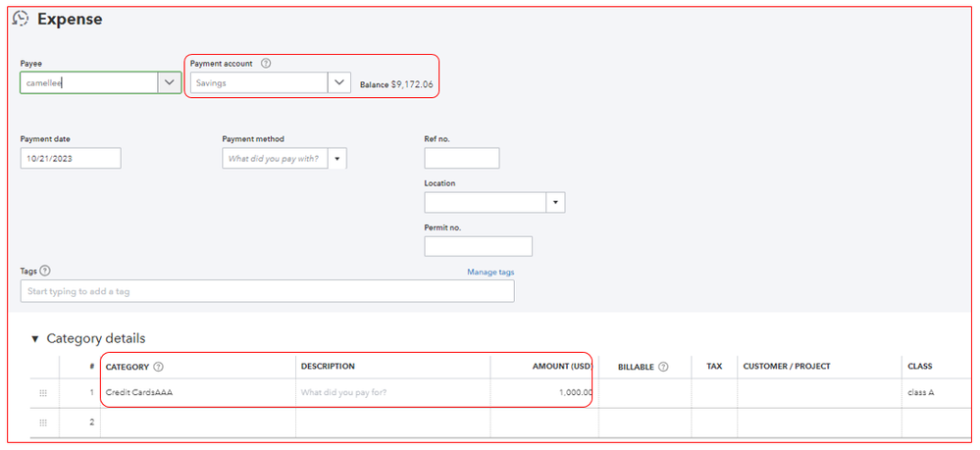The width and height of the screenshot is (980, 450).
Task: Click drag handle icon on row 2
Action: click(43, 423)
